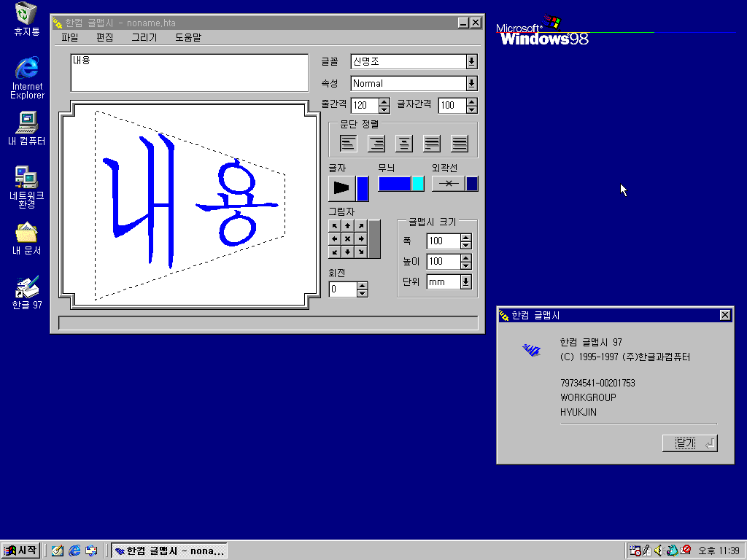Increase 줄간격 line spacing value
747x560 pixels.
click(384, 101)
